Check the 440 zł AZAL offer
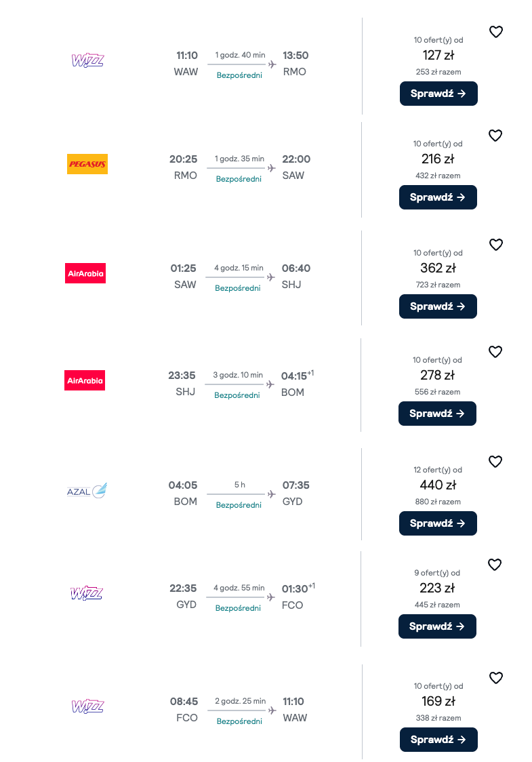 coord(438,523)
